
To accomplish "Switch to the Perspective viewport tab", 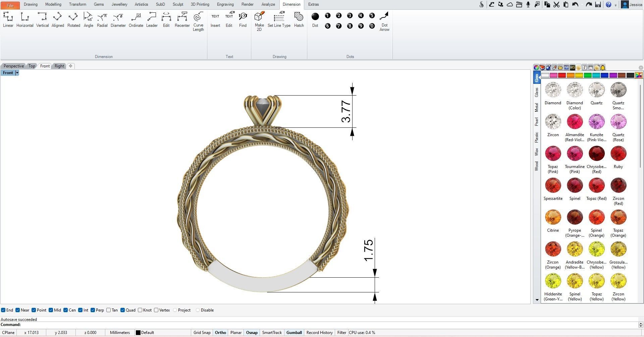I will pos(14,66).
